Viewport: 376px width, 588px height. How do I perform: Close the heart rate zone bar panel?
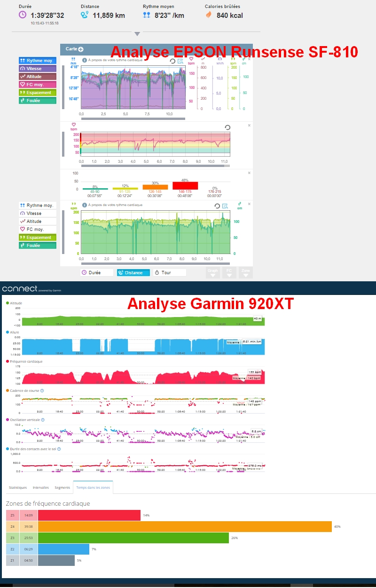tap(249, 173)
